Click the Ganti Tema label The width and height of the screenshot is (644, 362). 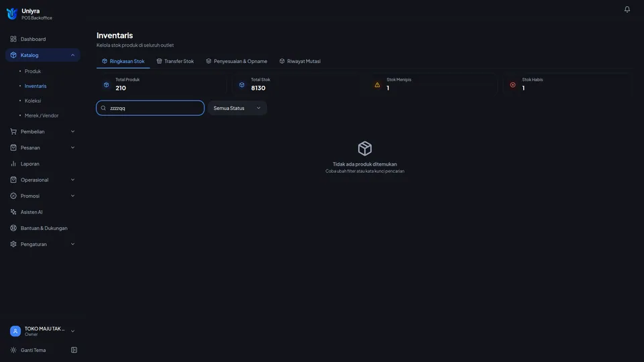pyautogui.click(x=34, y=350)
